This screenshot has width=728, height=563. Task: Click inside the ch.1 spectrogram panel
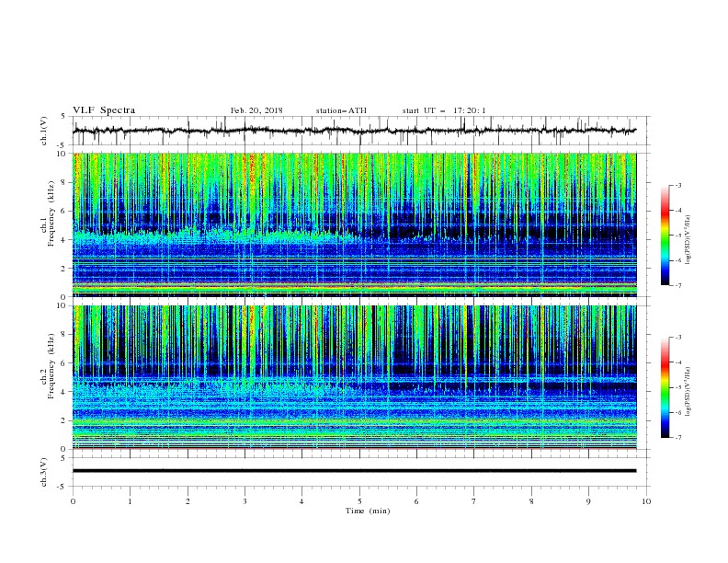(x=354, y=224)
